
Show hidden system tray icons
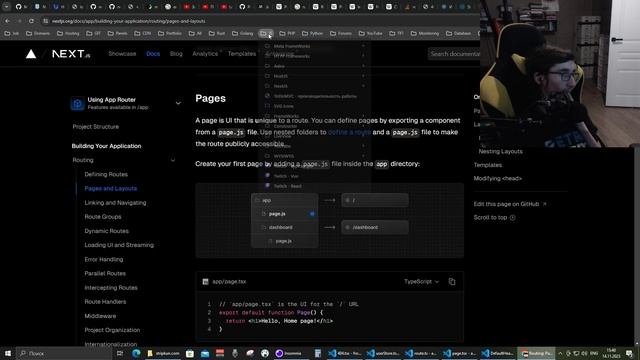tap(560, 353)
